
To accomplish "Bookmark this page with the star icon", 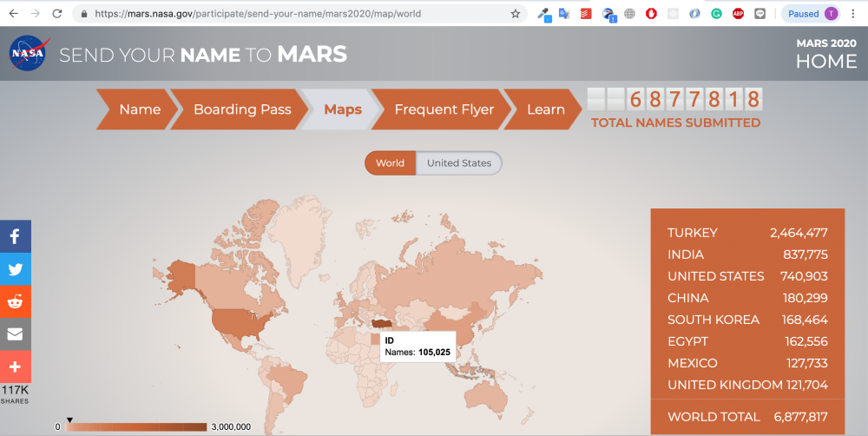I will 516,14.
